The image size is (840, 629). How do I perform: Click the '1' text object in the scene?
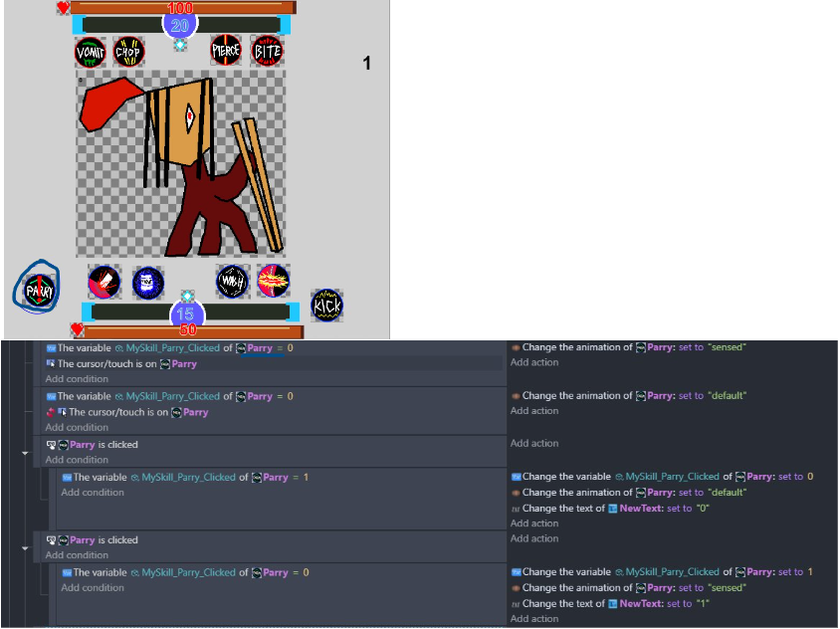pos(366,64)
